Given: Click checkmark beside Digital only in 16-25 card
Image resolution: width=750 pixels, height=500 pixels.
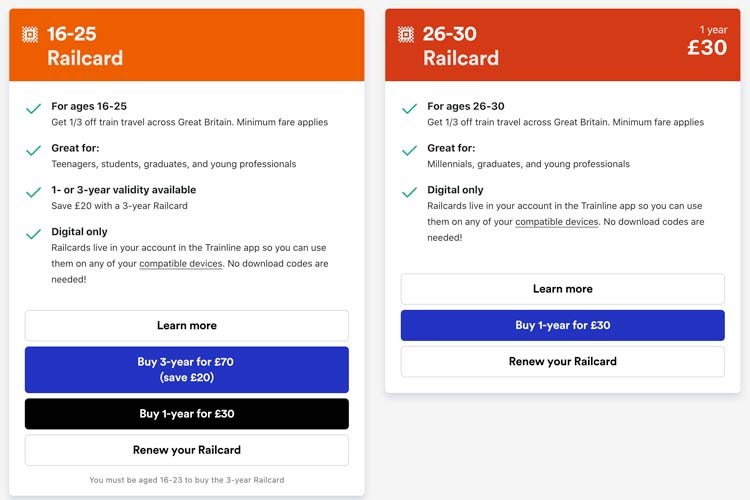Looking at the screenshot, I should click(x=33, y=234).
